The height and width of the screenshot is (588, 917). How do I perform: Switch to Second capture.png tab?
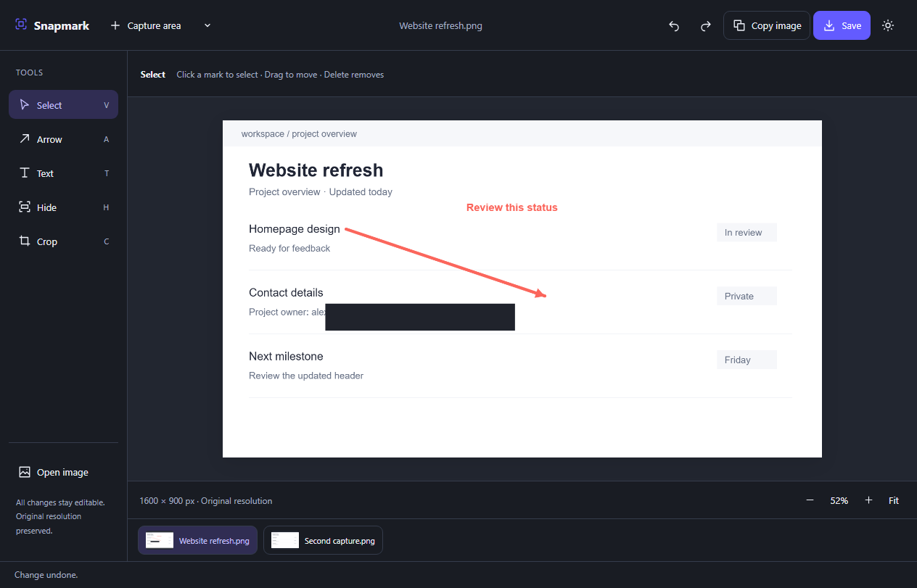pos(323,540)
